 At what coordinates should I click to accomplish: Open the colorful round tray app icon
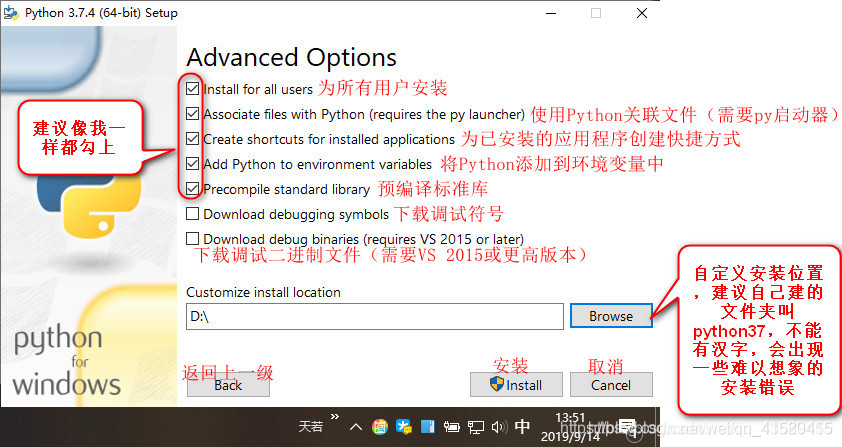click(380, 427)
